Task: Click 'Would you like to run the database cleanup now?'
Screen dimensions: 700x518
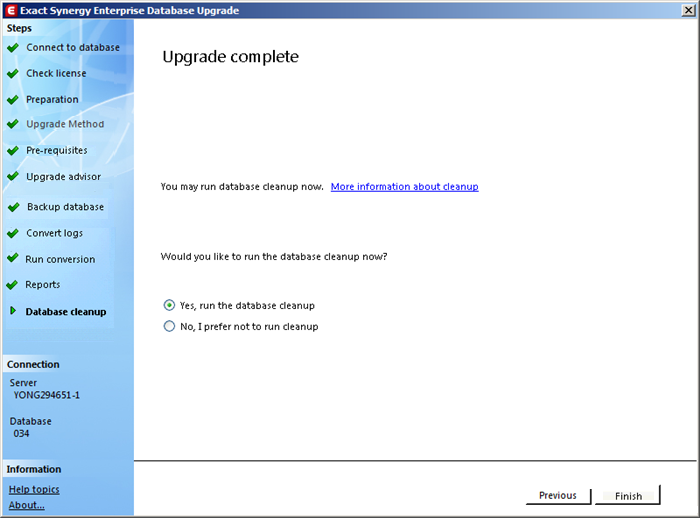Action: pos(274,257)
